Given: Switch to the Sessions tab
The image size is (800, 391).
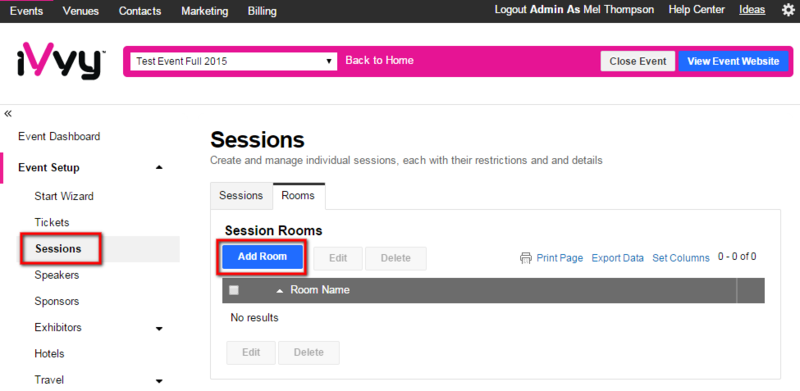Looking at the screenshot, I should click(241, 196).
